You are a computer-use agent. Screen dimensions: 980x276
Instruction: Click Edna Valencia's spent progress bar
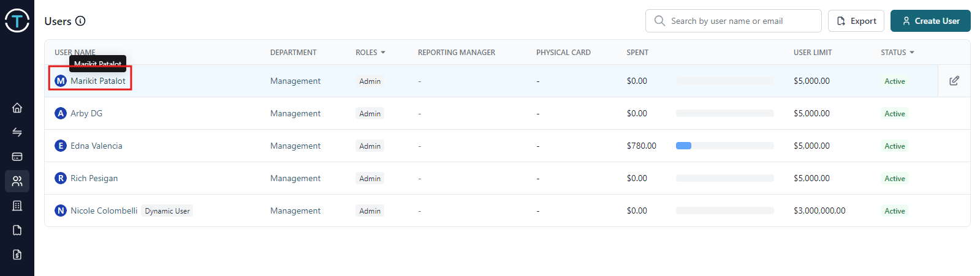pos(724,146)
